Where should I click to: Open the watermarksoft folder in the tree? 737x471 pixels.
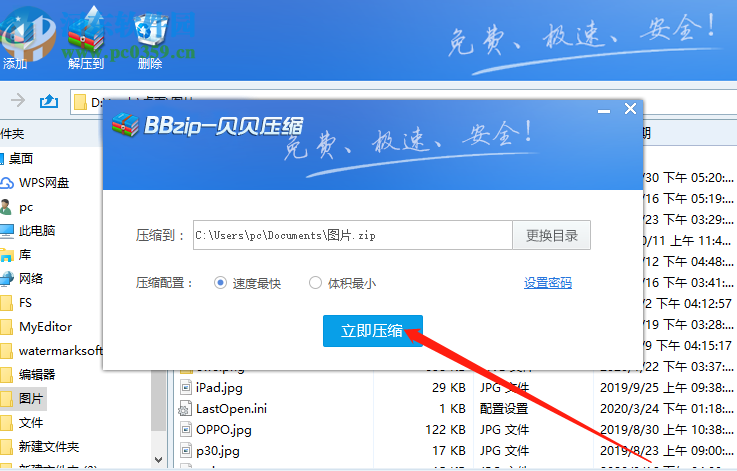[x=60, y=351]
